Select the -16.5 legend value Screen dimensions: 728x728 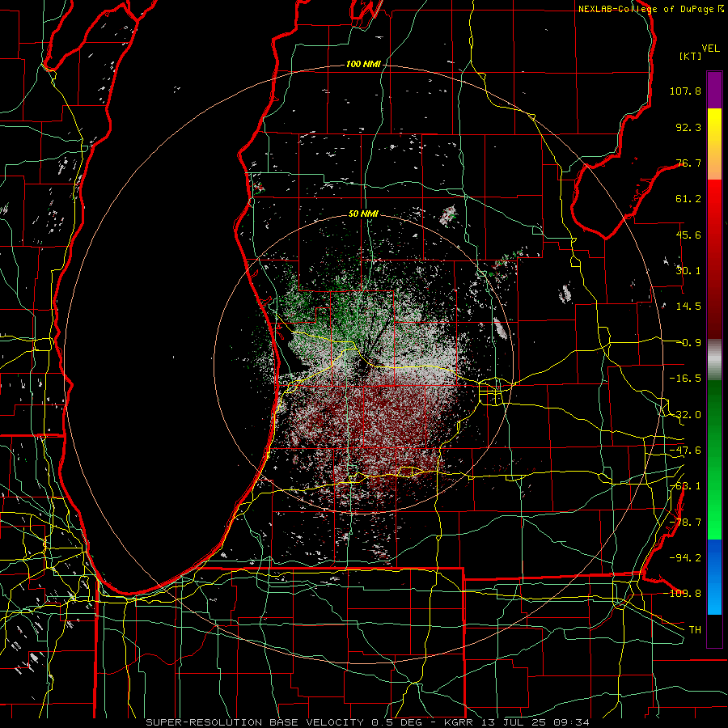tap(685, 379)
